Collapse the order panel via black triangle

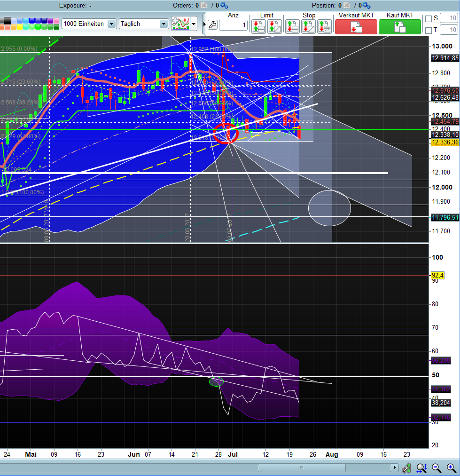pyautogui.click(x=204, y=24)
